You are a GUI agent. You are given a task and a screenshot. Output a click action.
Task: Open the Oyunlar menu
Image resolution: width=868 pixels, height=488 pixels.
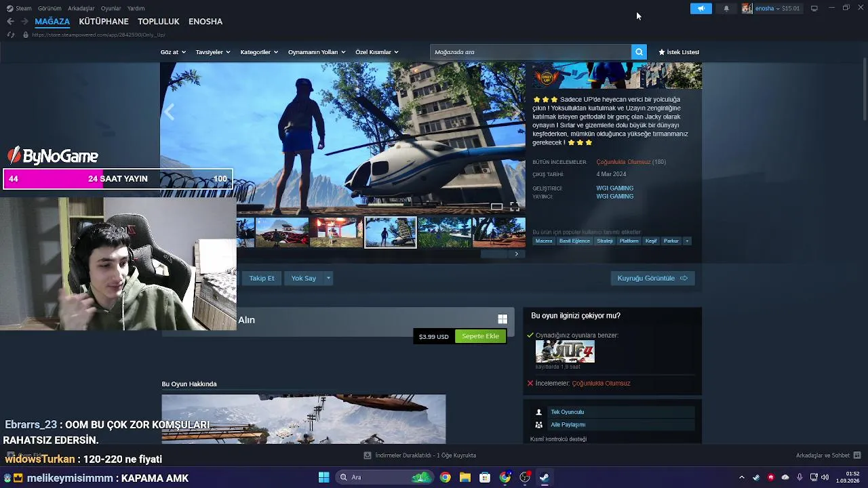tap(111, 8)
